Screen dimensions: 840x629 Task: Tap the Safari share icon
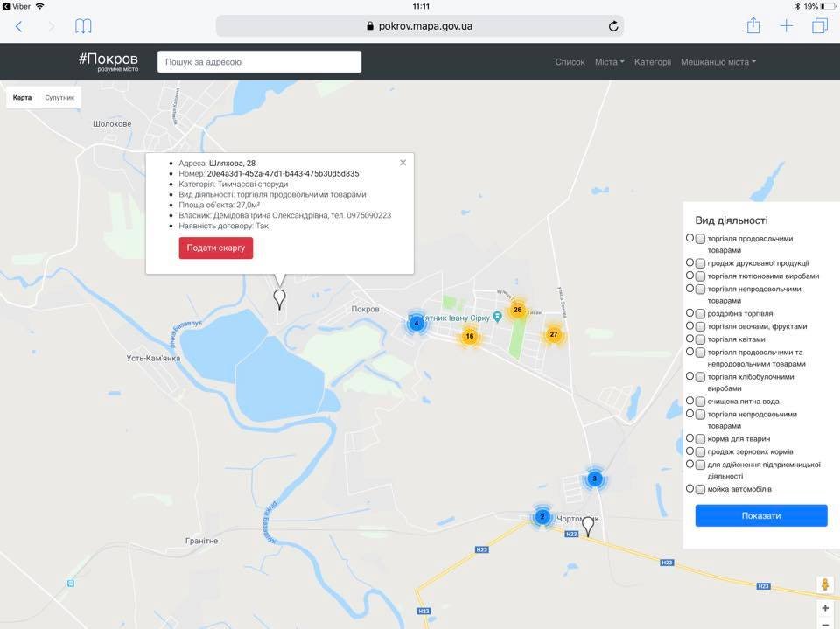point(753,25)
